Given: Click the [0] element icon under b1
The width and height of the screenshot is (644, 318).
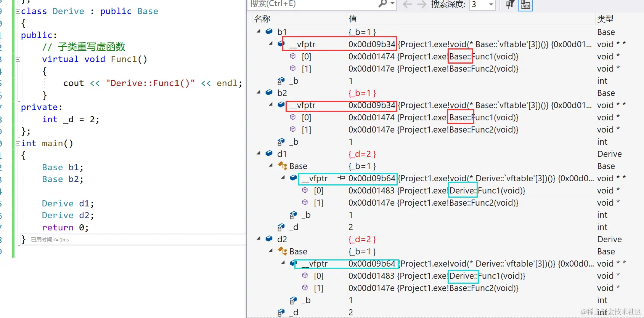Looking at the screenshot, I should 293,56.
